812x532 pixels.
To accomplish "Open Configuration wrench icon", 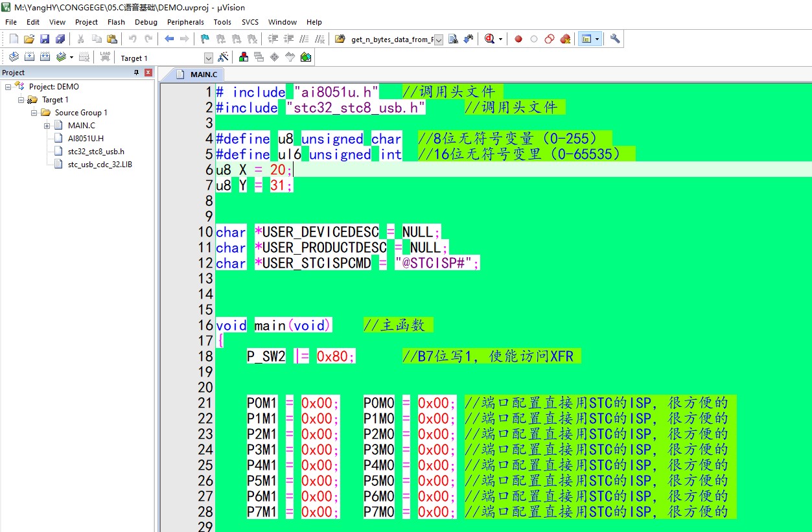I will [x=615, y=39].
